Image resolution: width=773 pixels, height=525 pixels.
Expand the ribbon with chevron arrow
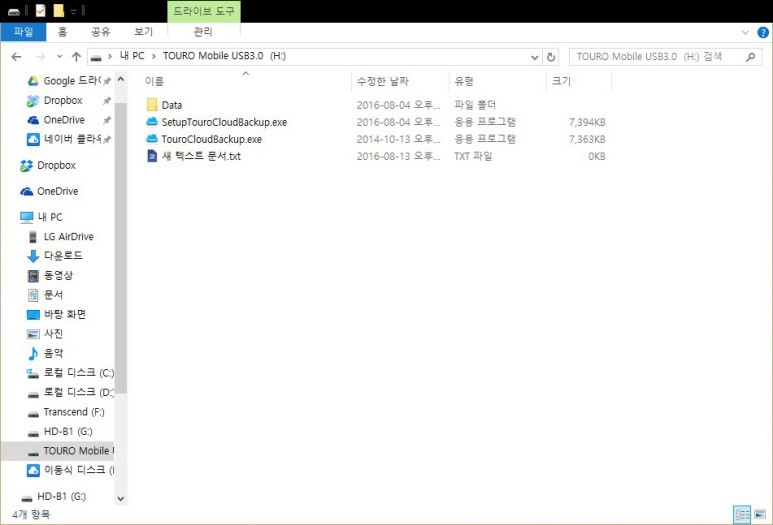coord(745,33)
